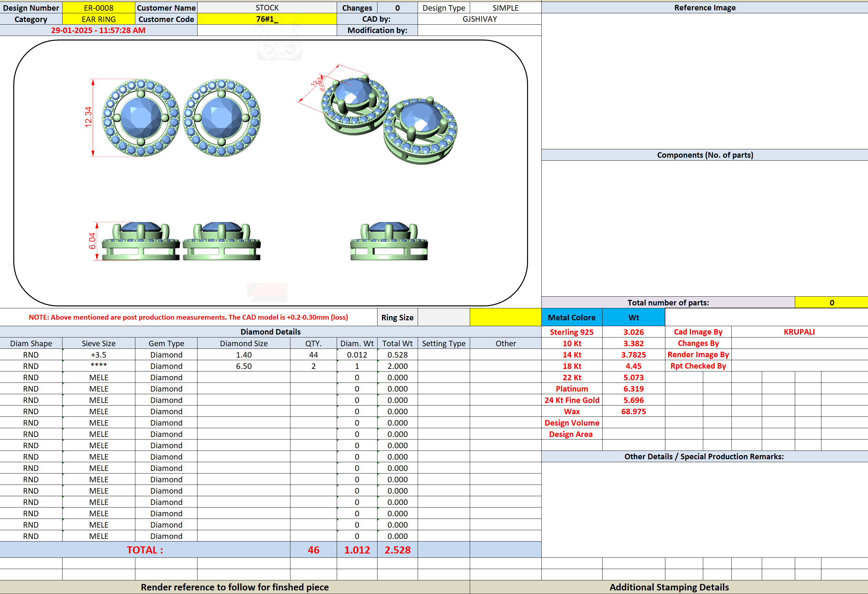Click the Diam. Wt cell 0.012

[x=357, y=355]
